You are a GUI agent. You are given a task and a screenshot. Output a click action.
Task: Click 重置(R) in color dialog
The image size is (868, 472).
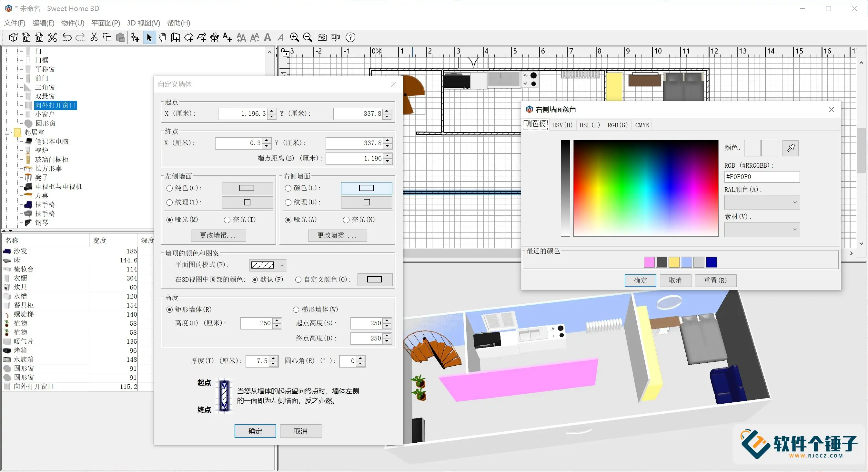coord(715,280)
